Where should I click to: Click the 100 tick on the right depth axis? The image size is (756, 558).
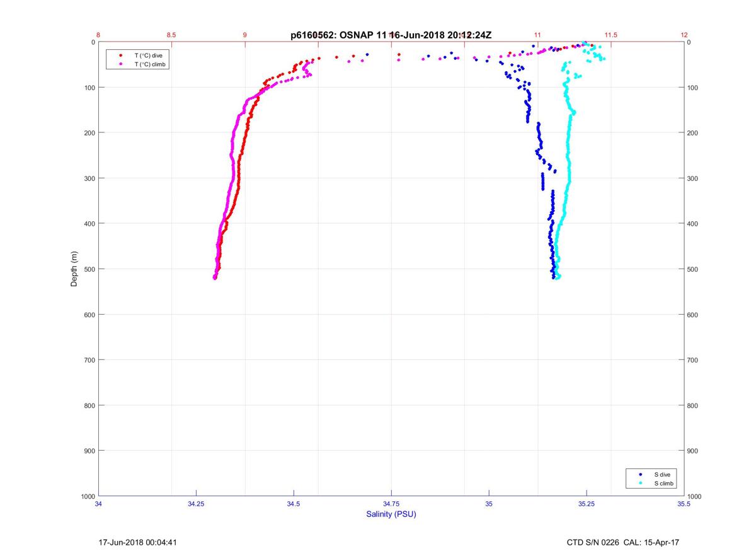(x=694, y=88)
